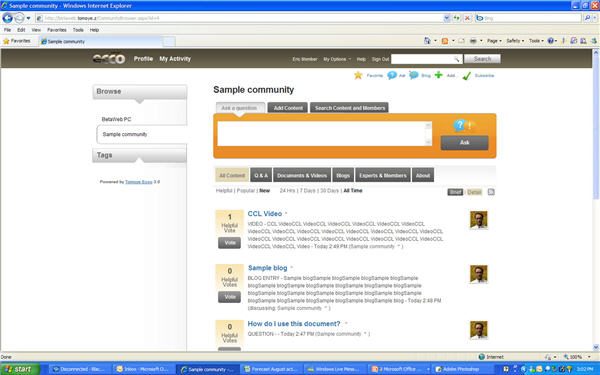Click the green Subscribe checkmark icon
The width and height of the screenshot is (600, 375).
[x=466, y=76]
